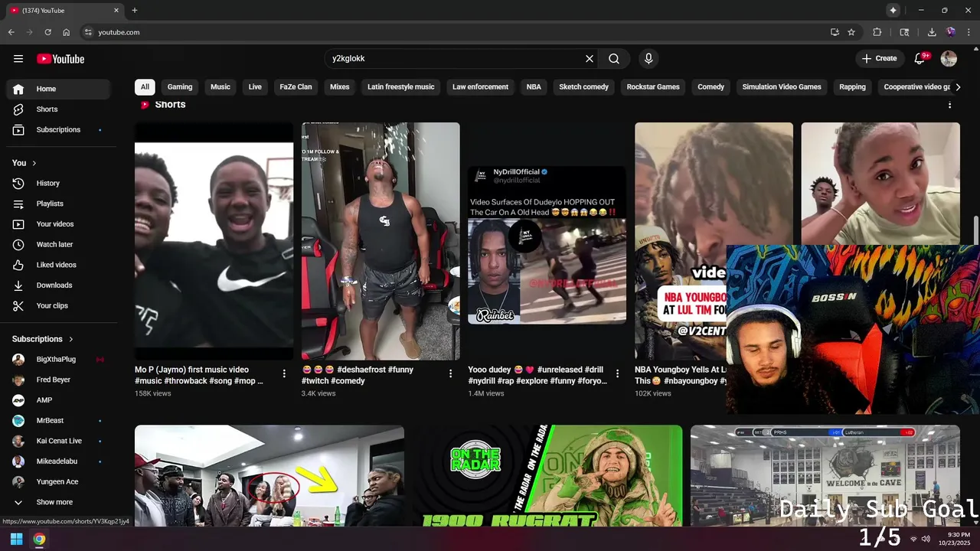Play the #deshaefrost #funny short thumbnail
The height and width of the screenshot is (551, 980).
pos(381,241)
